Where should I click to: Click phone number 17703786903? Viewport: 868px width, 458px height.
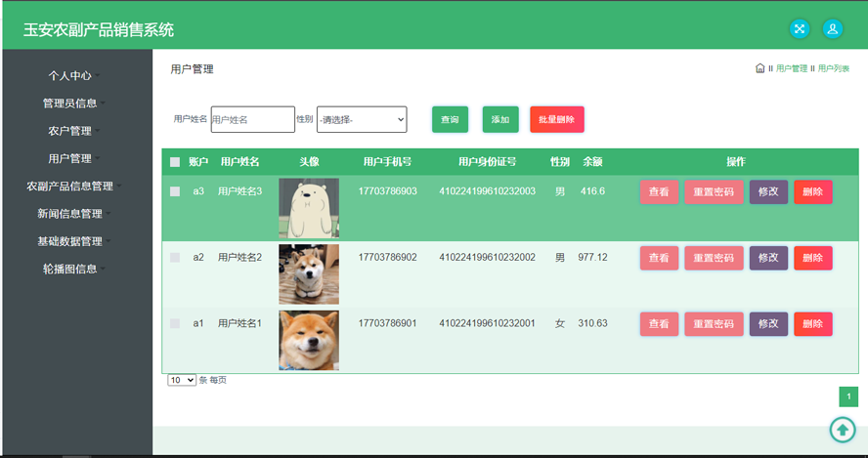(x=387, y=191)
